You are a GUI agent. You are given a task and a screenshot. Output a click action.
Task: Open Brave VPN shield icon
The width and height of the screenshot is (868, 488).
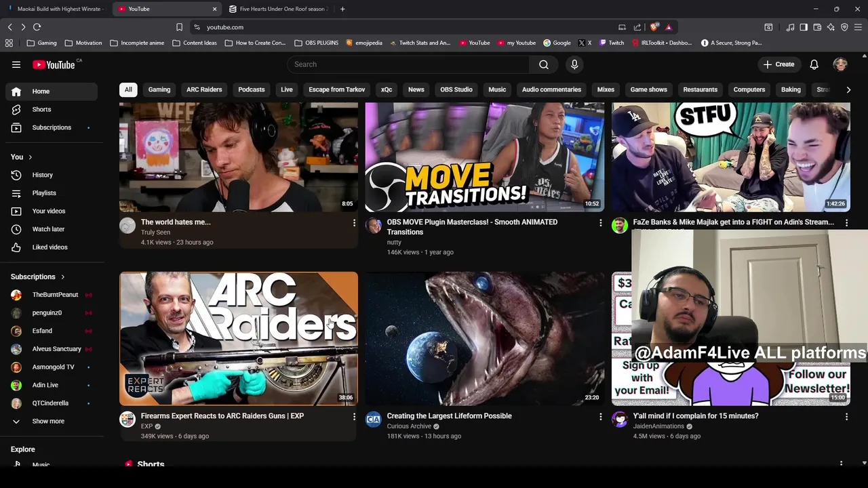point(844,27)
